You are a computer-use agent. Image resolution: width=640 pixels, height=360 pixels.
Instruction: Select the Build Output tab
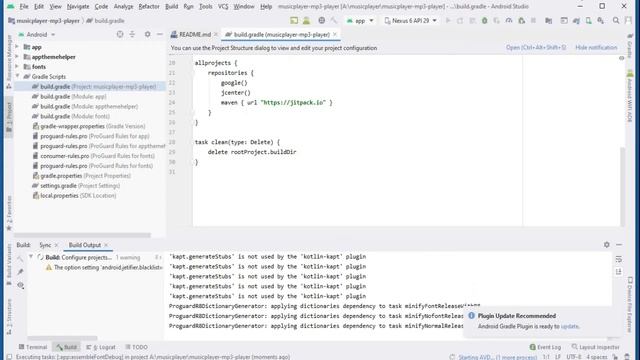tap(84, 245)
